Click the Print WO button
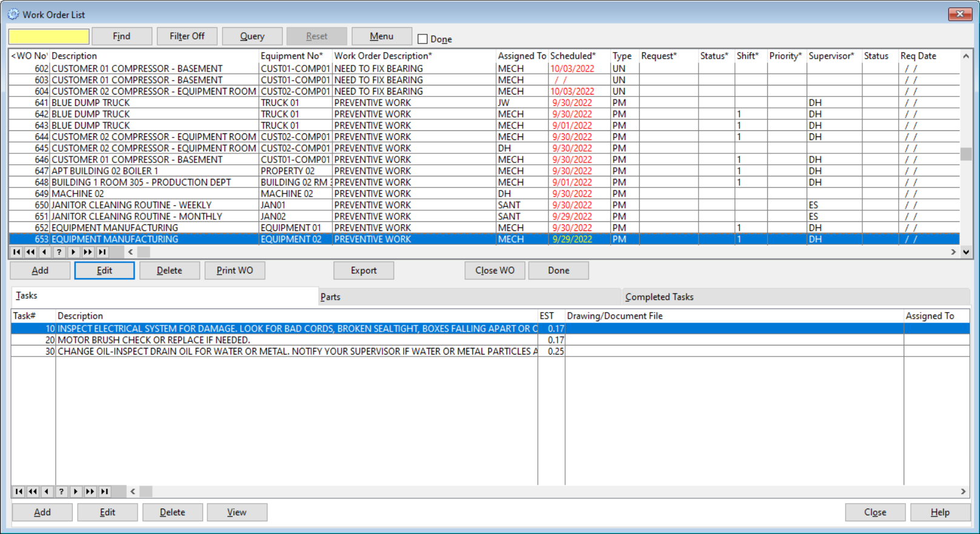 235,270
